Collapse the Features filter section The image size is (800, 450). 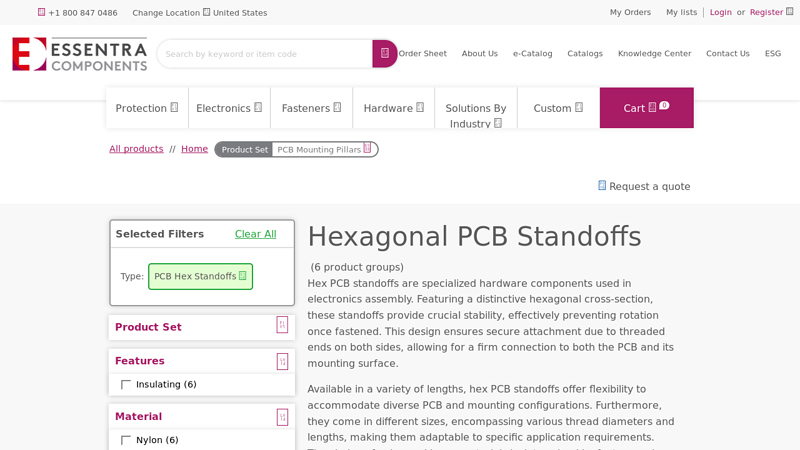282,361
